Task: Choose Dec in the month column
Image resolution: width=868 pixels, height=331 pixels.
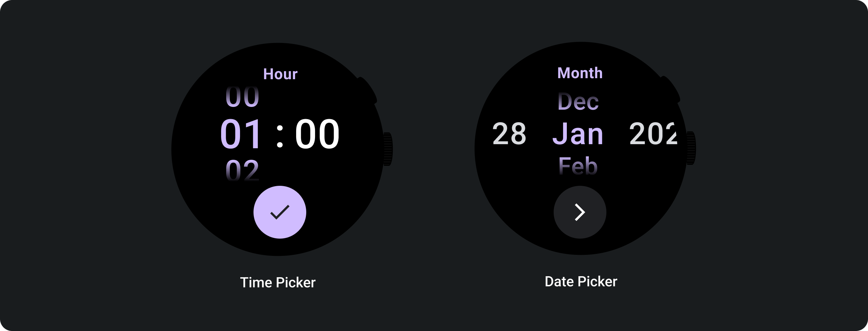Action: 578,102
